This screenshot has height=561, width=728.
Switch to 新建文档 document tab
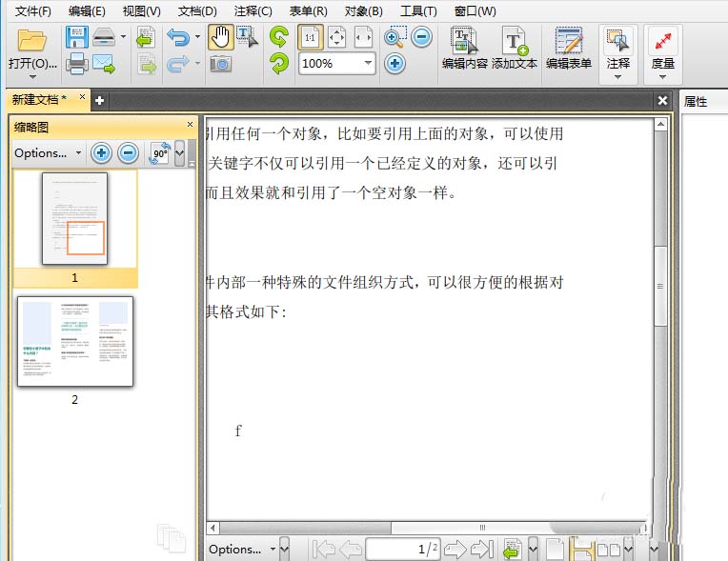(38, 99)
